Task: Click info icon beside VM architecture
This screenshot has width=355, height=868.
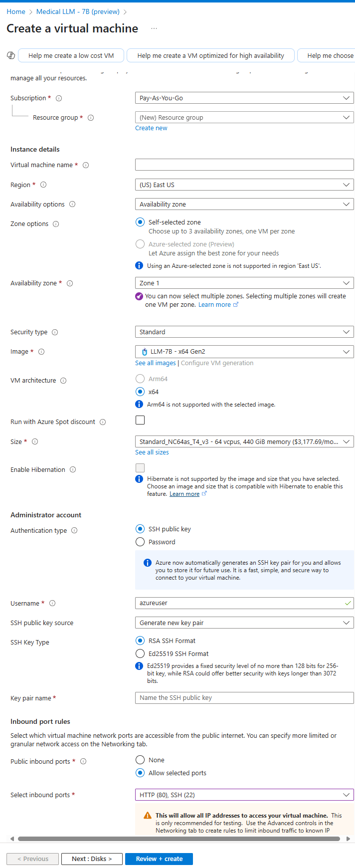Action: click(x=63, y=381)
